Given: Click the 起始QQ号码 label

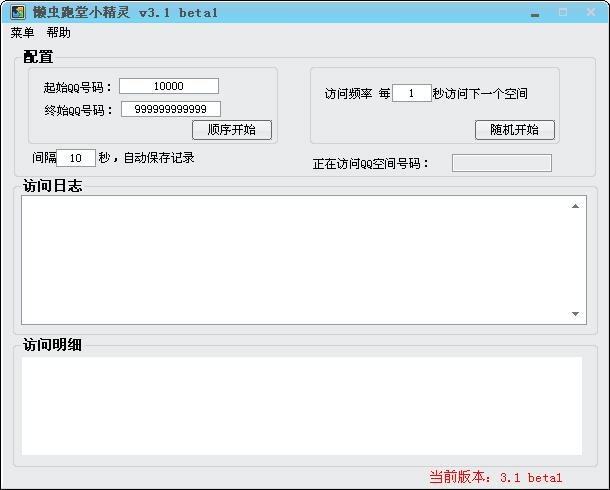Looking at the screenshot, I should point(78,88).
